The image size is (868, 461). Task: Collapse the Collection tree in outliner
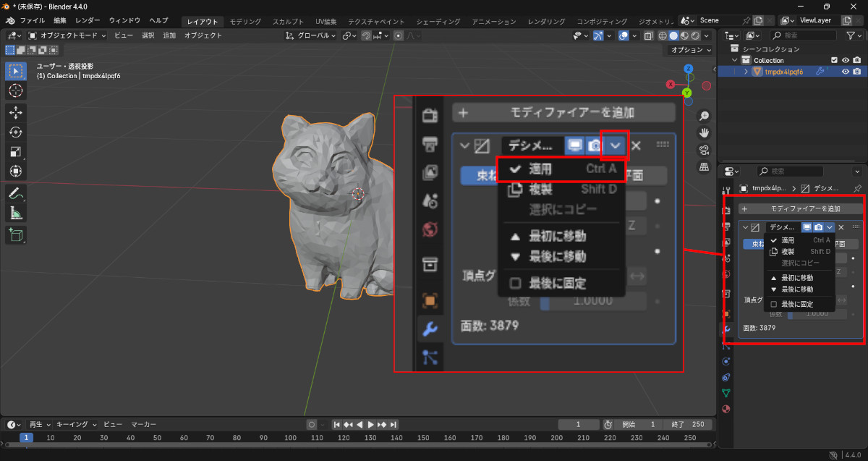736,60
